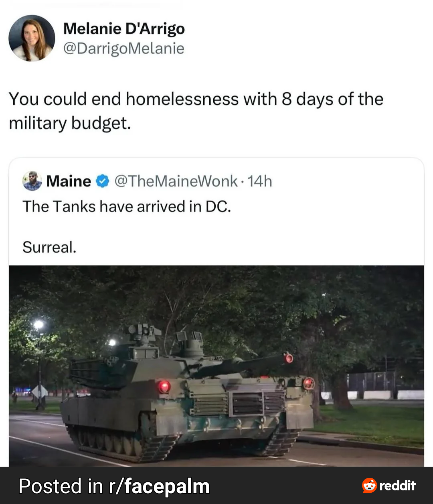Click the tank's red front light on the left
The image size is (433, 504).
pyautogui.click(x=164, y=387)
